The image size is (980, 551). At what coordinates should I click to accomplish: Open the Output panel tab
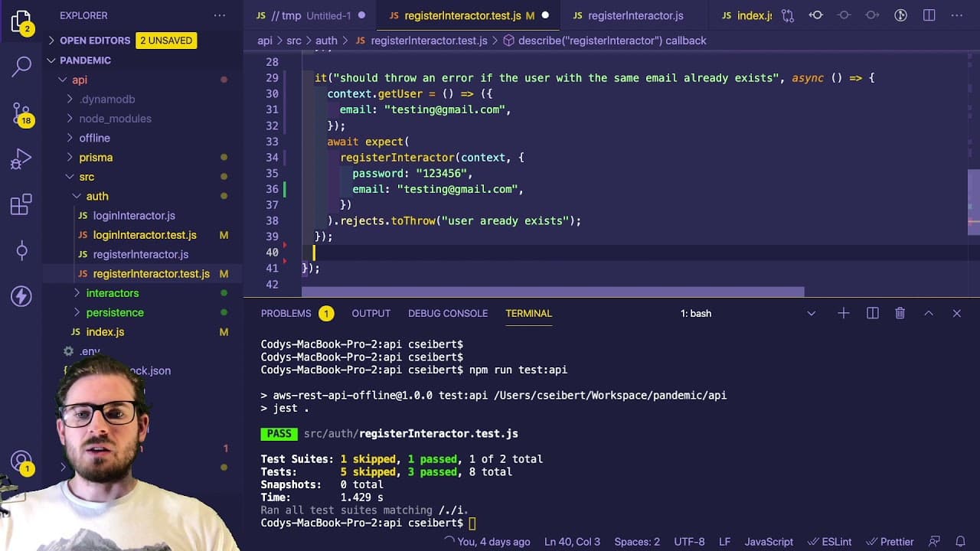coord(371,313)
